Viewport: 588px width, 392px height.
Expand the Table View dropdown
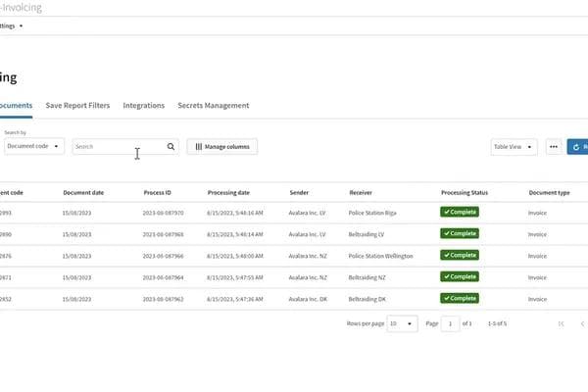click(x=514, y=147)
